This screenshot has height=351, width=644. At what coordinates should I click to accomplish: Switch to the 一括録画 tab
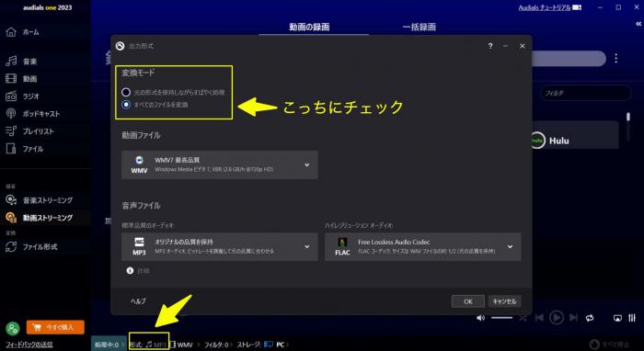click(419, 27)
